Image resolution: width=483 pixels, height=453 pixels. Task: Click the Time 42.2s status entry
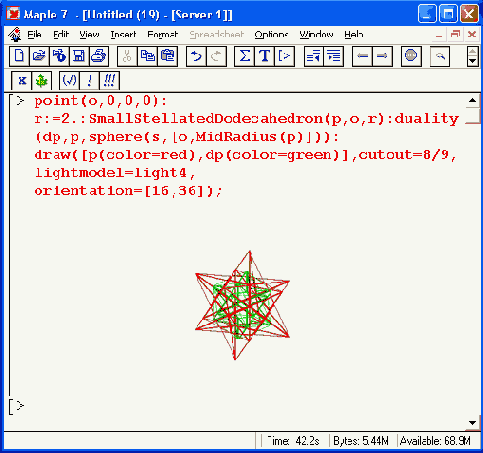coord(293,441)
